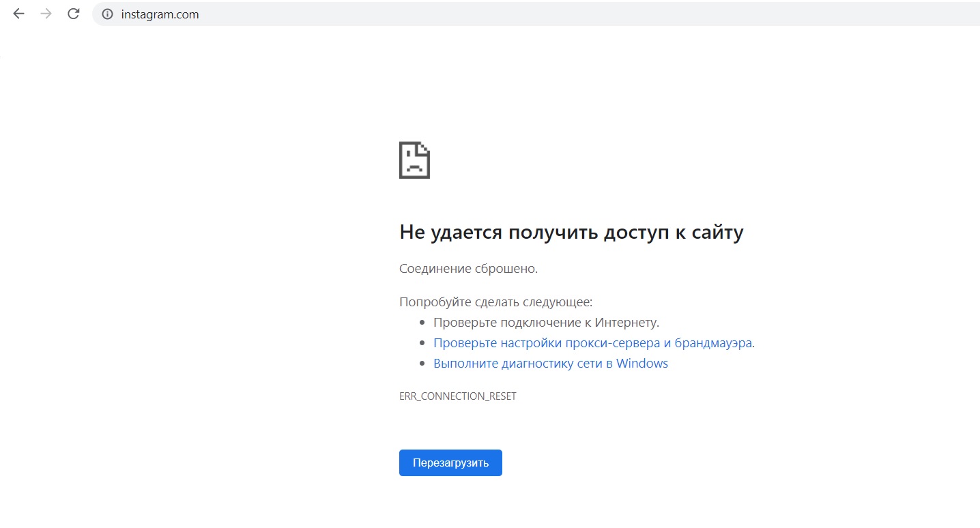This screenshot has height=528, width=980.
Task: Click the Попробуйте сделать следующее text
Action: click(495, 302)
